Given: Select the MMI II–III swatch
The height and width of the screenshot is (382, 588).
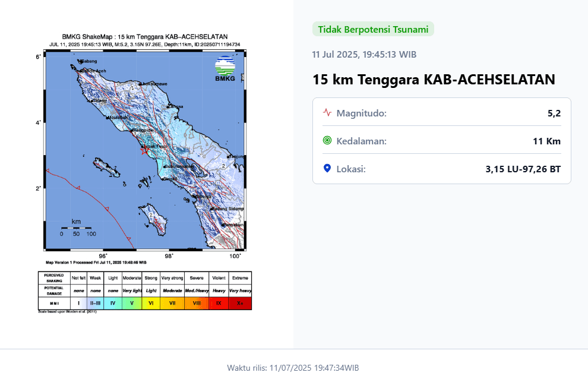Looking at the screenshot, I should click(95, 303).
